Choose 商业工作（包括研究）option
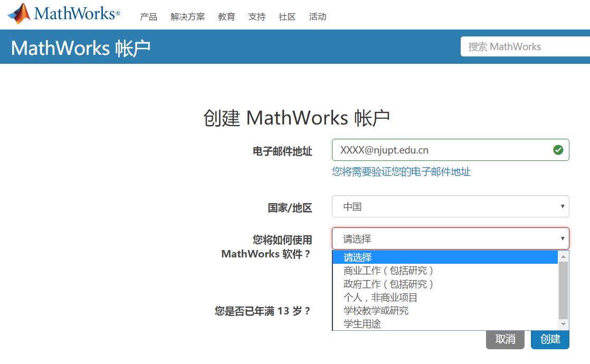The image size is (590, 364). (x=445, y=271)
